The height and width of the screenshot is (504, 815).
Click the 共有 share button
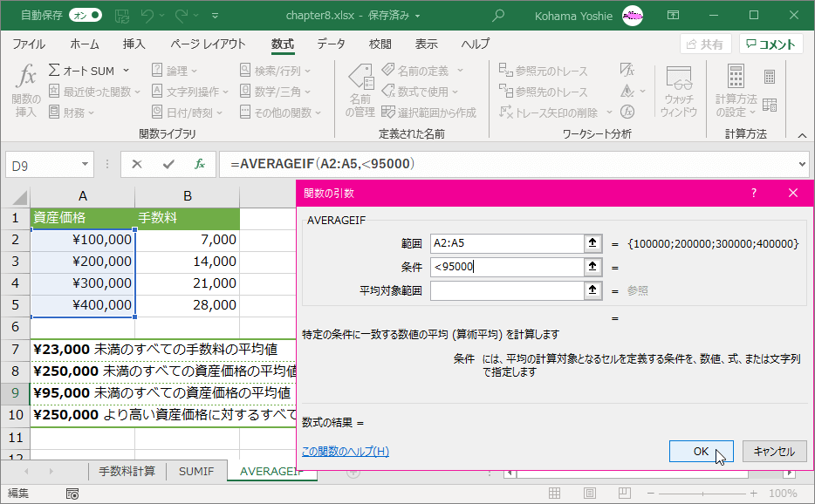[x=705, y=44]
